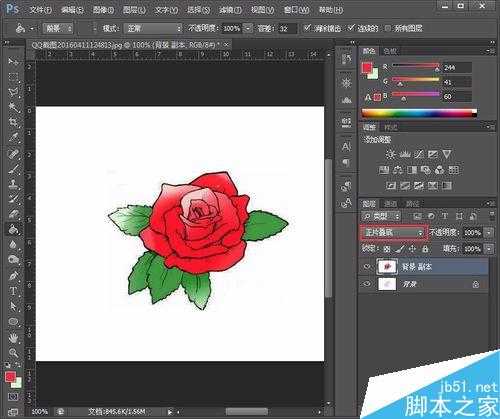Open the Paragraph panel from the dock

pyautogui.click(x=346, y=162)
